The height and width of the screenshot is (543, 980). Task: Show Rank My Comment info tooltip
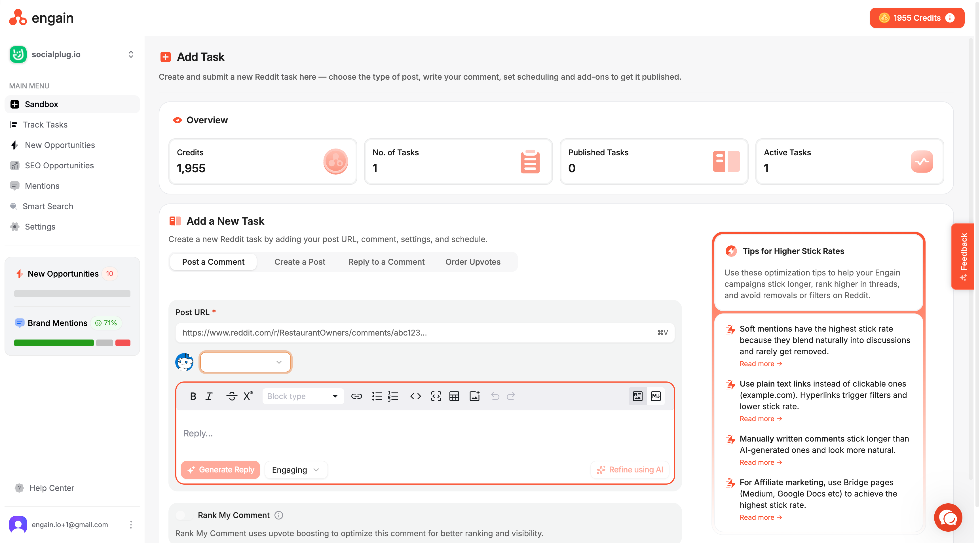click(279, 515)
